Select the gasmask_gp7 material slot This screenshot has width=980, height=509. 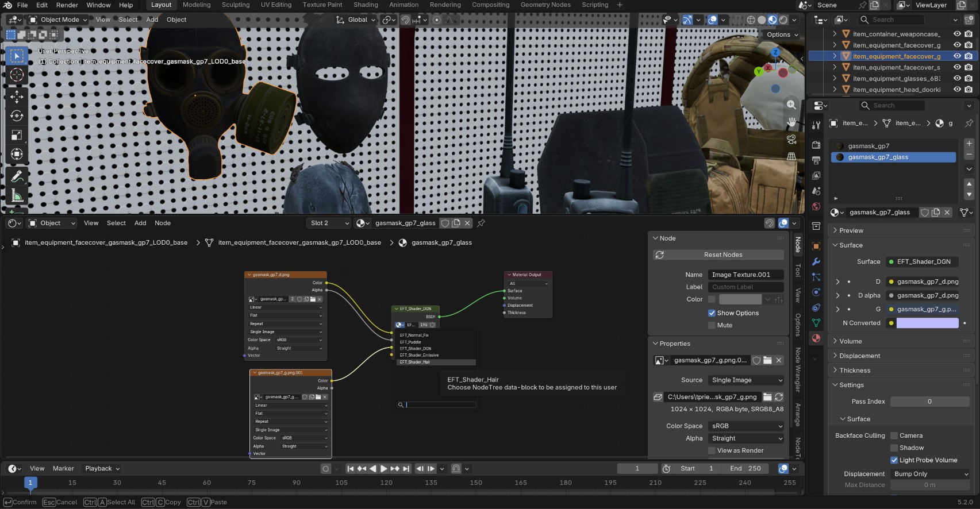894,146
